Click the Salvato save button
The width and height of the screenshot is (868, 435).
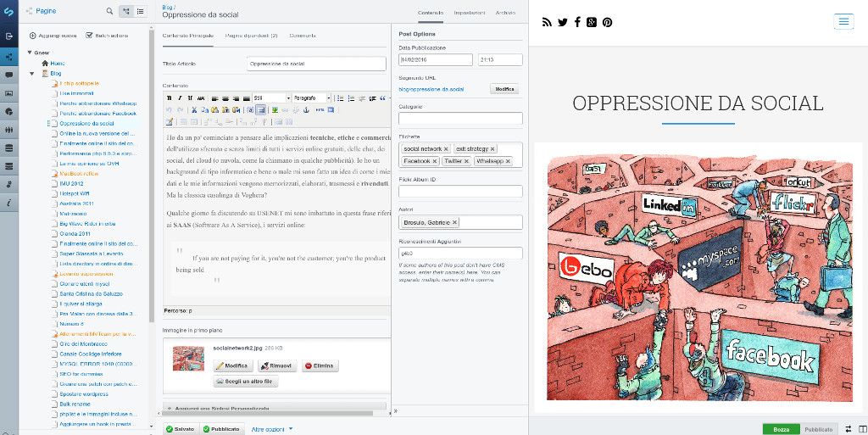point(180,429)
